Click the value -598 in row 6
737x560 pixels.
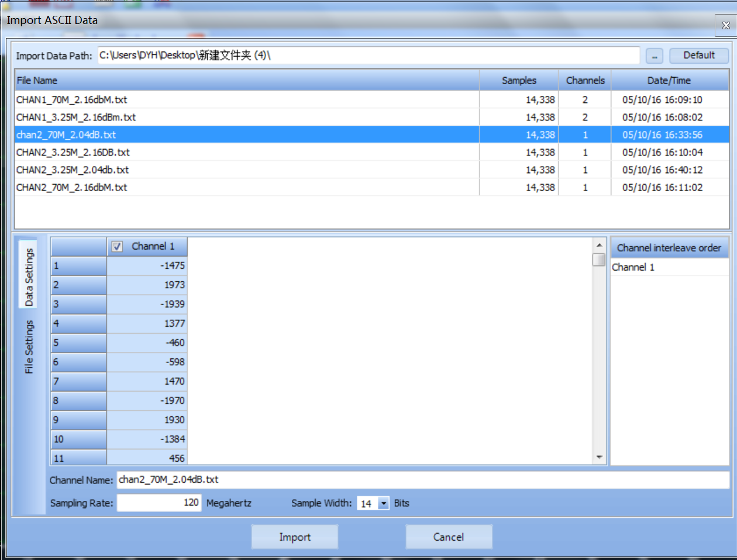pos(147,362)
